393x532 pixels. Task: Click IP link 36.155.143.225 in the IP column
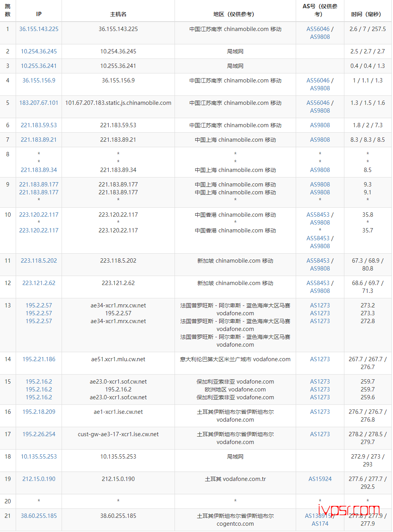tap(39, 29)
